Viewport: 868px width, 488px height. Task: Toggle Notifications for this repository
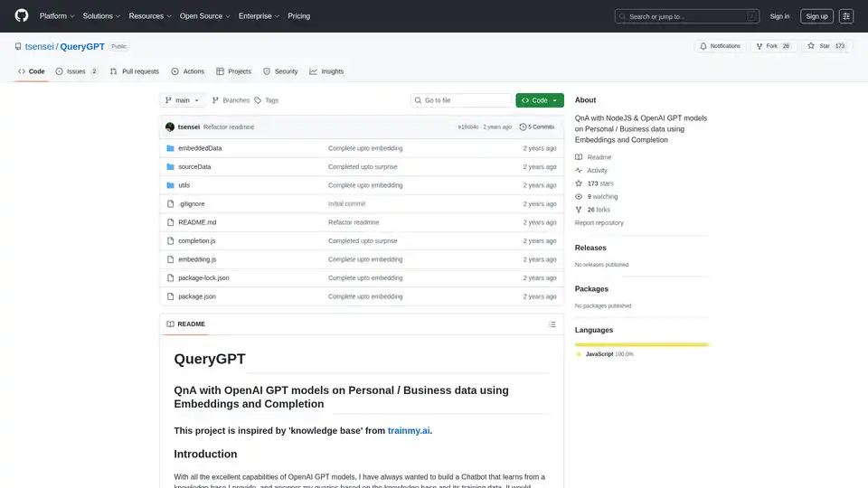pos(720,46)
